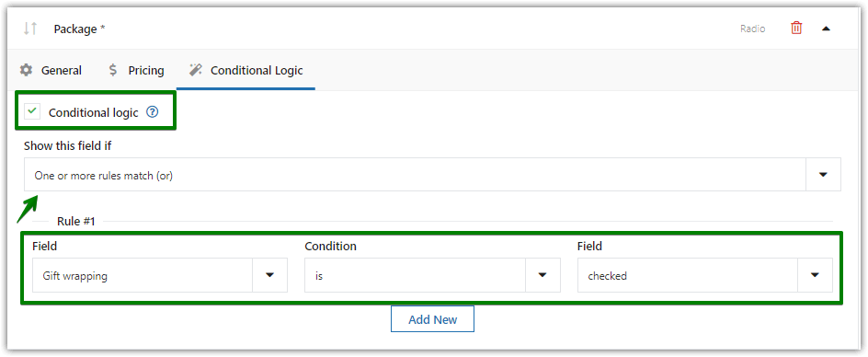Click the Radio field type label

(753, 29)
